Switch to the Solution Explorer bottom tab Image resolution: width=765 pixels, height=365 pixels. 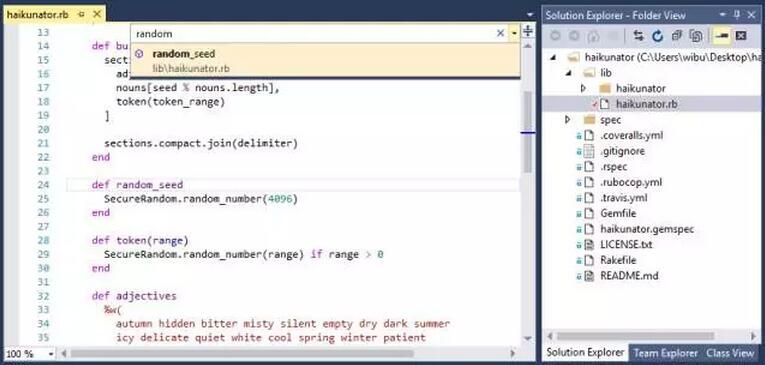point(584,352)
